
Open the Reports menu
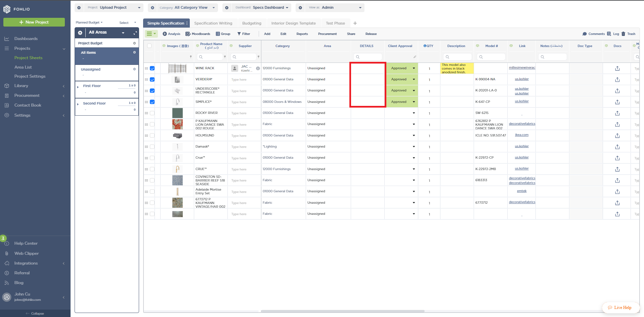(302, 34)
